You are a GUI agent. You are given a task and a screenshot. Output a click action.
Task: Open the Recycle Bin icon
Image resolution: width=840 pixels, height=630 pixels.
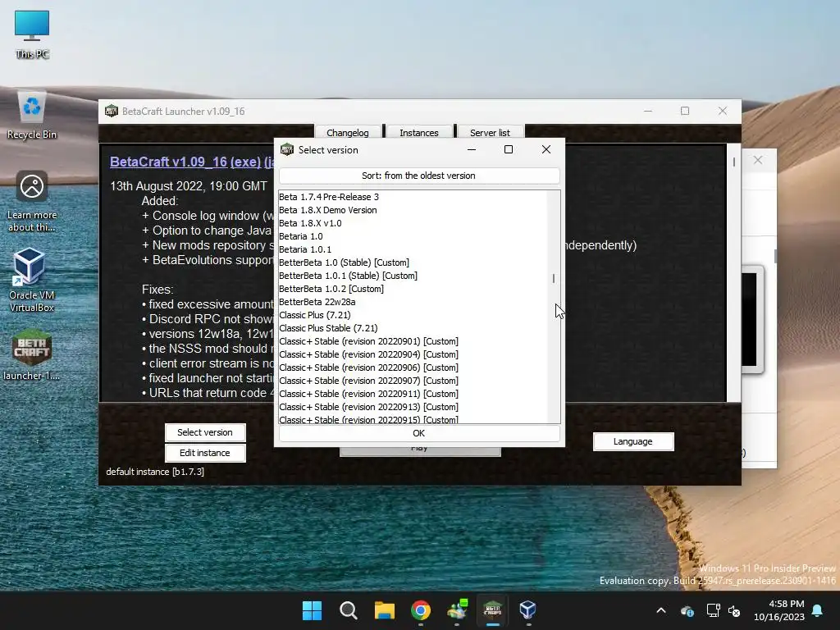click(32, 116)
